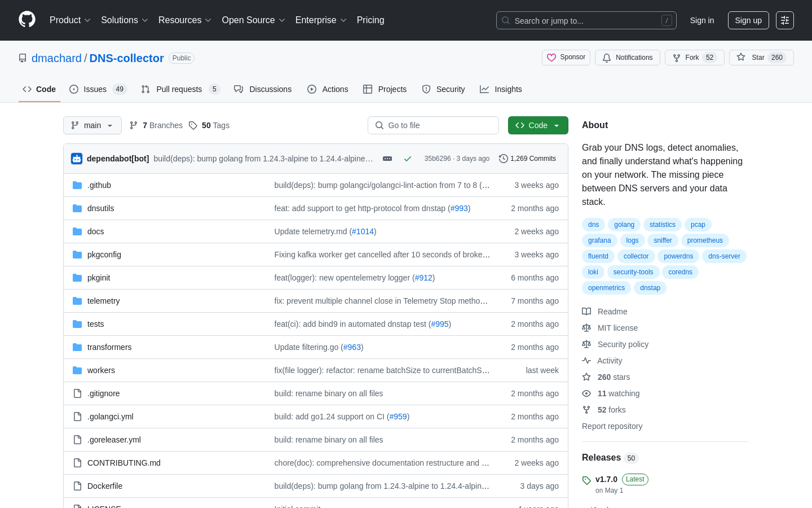Click the dependabot avatar icon
Image resolution: width=812 pixels, height=508 pixels.
pos(77,159)
